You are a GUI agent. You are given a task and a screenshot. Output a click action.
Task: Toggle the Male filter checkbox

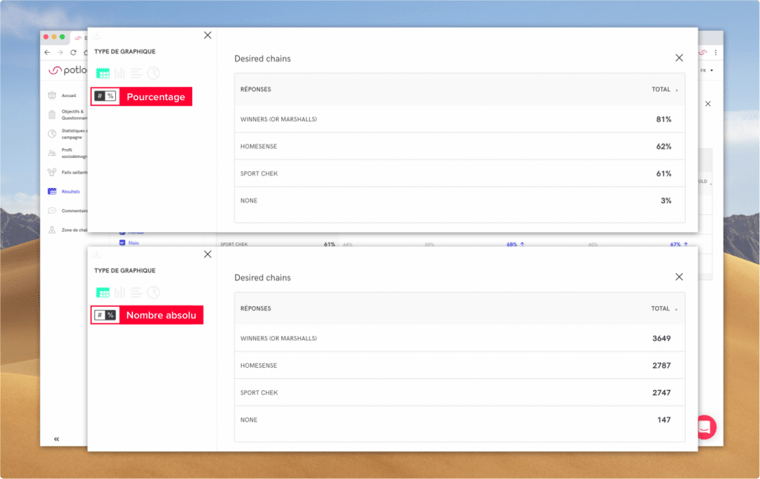click(122, 242)
